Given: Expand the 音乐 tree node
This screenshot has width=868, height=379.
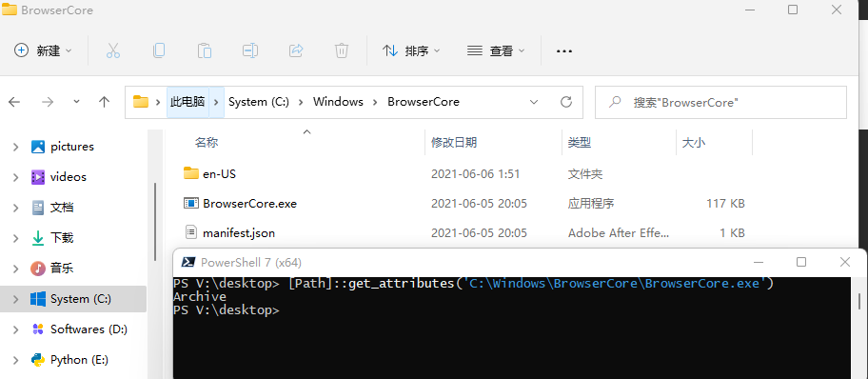Looking at the screenshot, I should click(16, 269).
